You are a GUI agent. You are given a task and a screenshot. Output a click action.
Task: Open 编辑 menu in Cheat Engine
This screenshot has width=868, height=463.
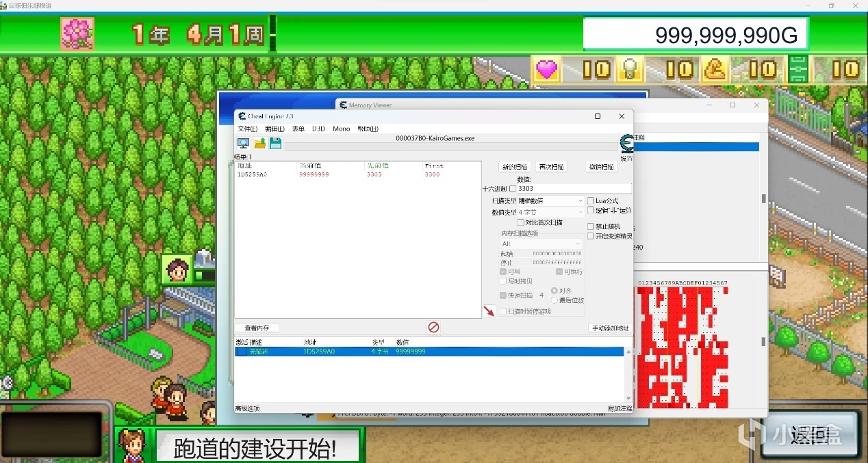[275, 129]
